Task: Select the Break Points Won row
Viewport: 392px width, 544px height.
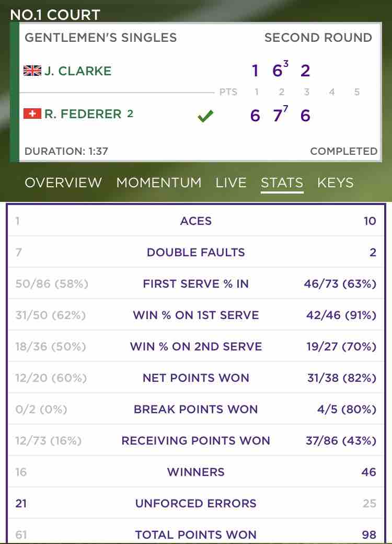Action: point(196,409)
